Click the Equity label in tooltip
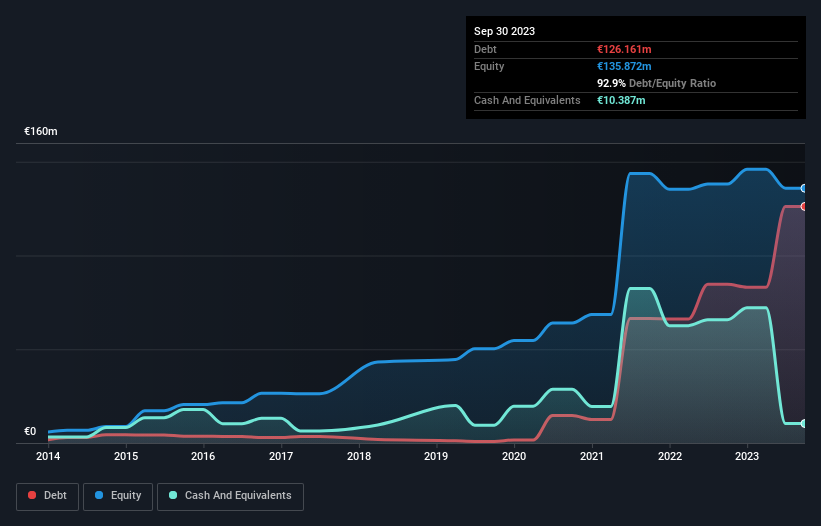 pyautogui.click(x=489, y=66)
